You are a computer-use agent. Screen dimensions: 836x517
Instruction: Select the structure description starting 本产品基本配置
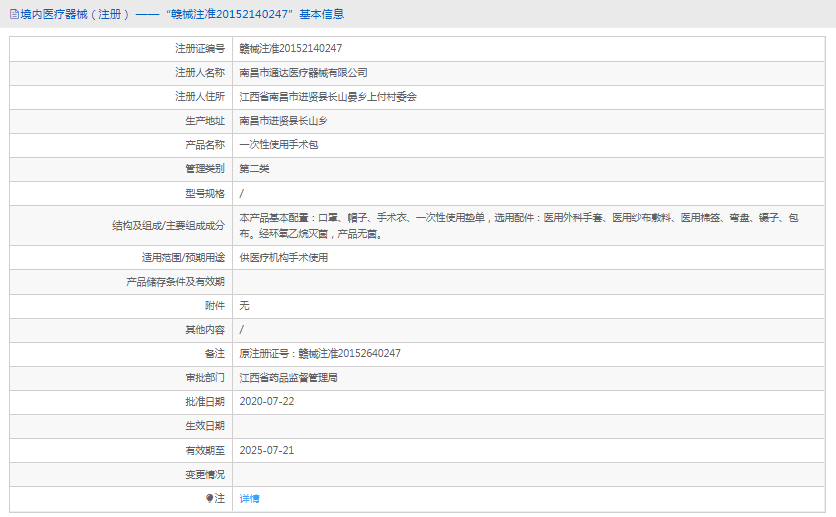519,225
